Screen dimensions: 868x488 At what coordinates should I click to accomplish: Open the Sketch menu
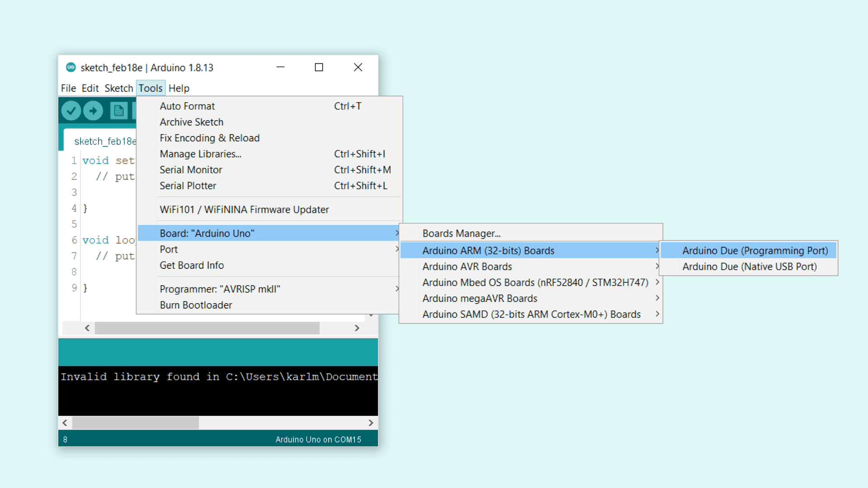[x=119, y=88]
